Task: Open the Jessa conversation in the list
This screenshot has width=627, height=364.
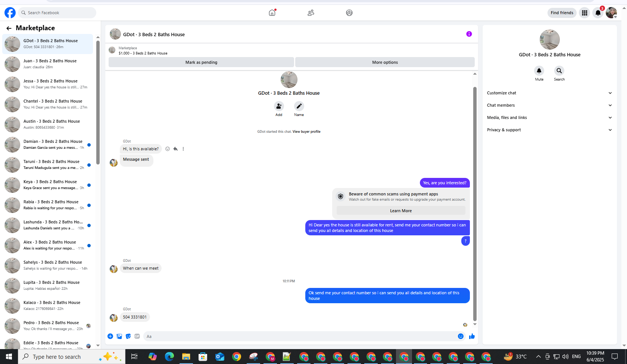Action: coord(48,84)
